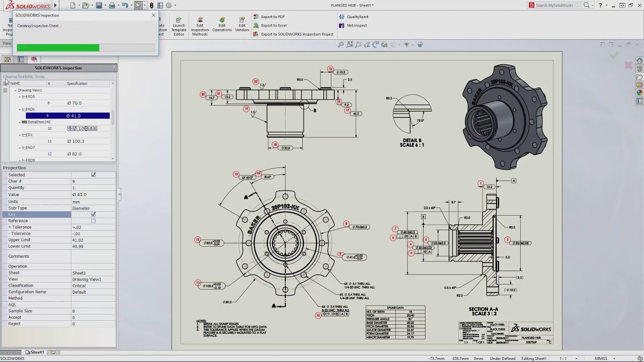Toggle the Selected property checkbox

point(93,174)
